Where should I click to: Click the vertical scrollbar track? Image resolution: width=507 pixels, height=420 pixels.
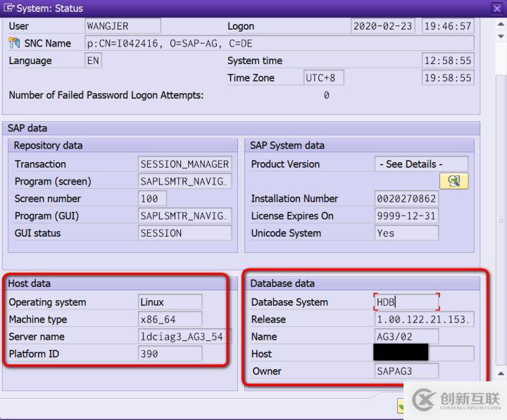(501, 220)
